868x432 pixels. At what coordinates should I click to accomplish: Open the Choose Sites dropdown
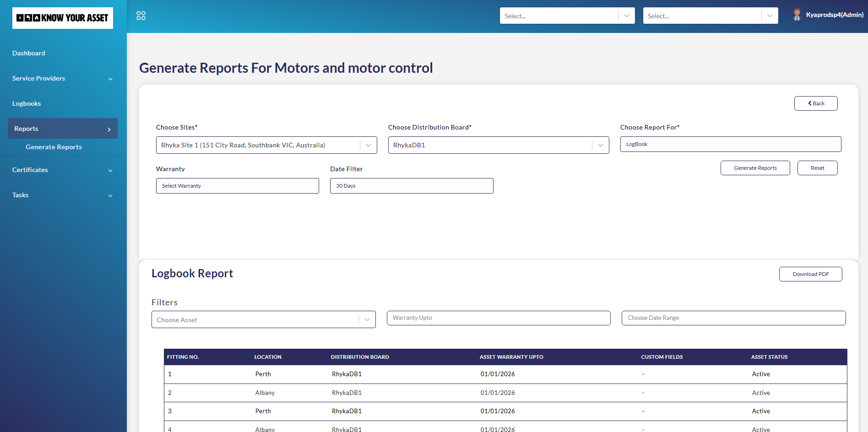pyautogui.click(x=266, y=145)
